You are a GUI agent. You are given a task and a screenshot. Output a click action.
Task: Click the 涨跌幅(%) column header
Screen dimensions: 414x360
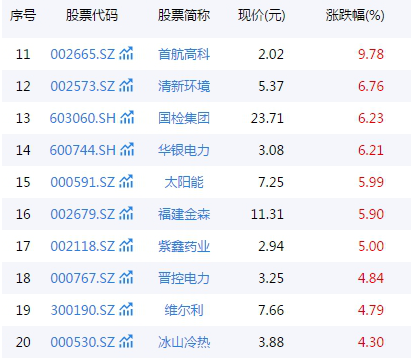point(355,15)
